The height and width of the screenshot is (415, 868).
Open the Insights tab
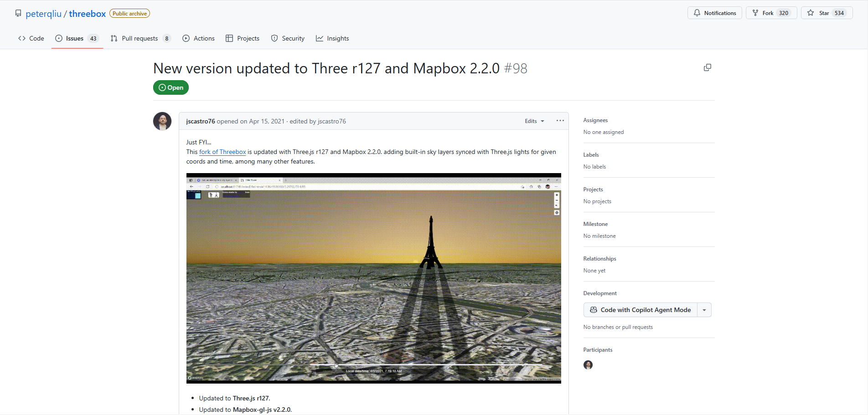tap(332, 38)
